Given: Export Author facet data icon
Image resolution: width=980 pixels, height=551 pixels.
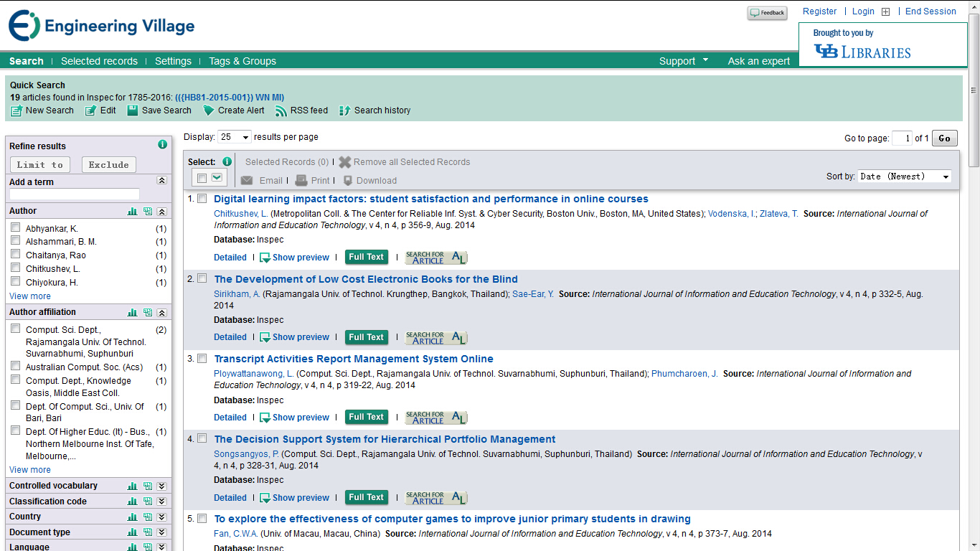Looking at the screenshot, I should (x=147, y=212).
